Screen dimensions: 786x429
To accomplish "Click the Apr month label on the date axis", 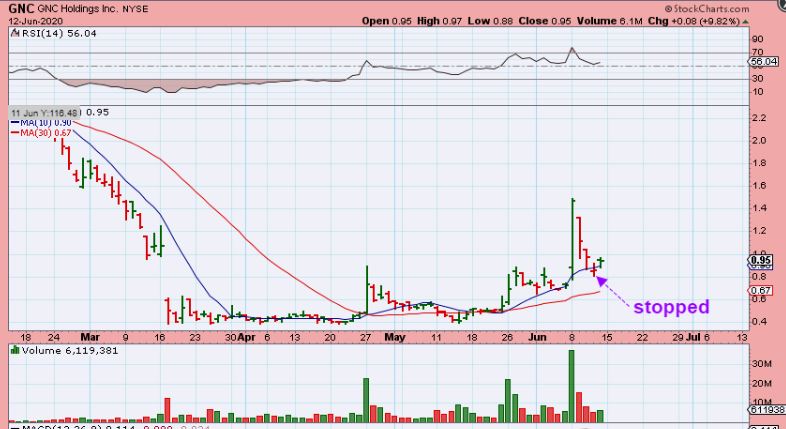I will 247,337.
